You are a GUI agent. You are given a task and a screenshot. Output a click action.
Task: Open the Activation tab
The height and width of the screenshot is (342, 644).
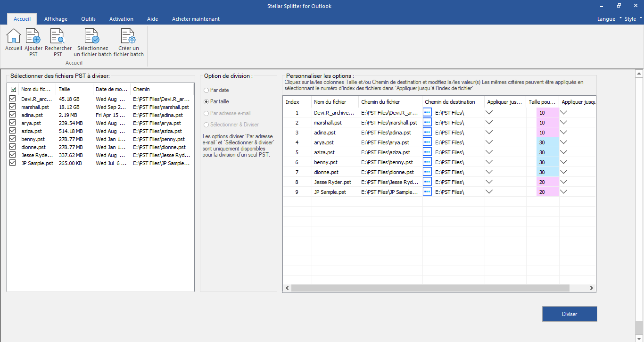point(121,19)
